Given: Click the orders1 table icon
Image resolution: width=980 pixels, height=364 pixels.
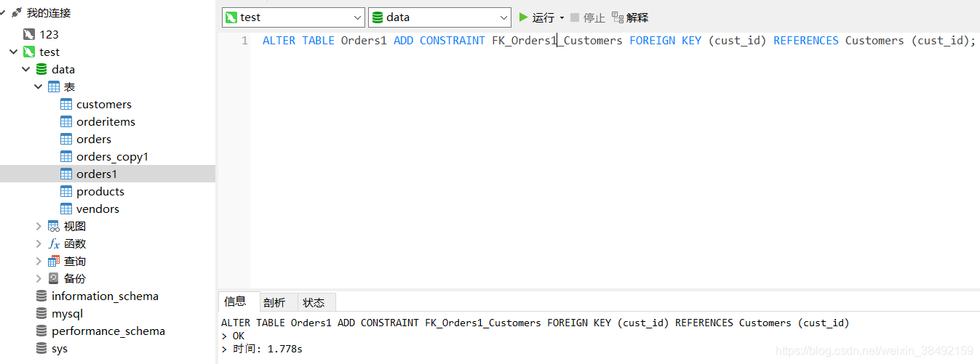Looking at the screenshot, I should coord(66,174).
